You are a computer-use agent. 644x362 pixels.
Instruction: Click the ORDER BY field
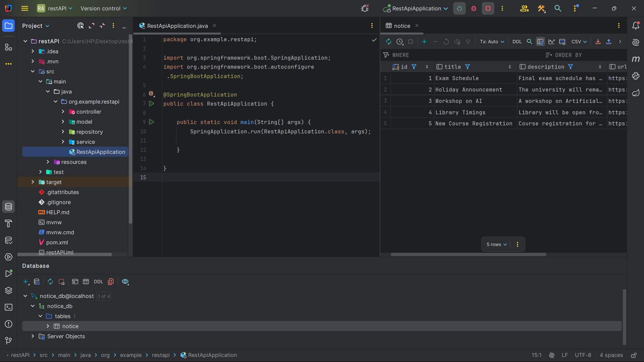coord(585,55)
